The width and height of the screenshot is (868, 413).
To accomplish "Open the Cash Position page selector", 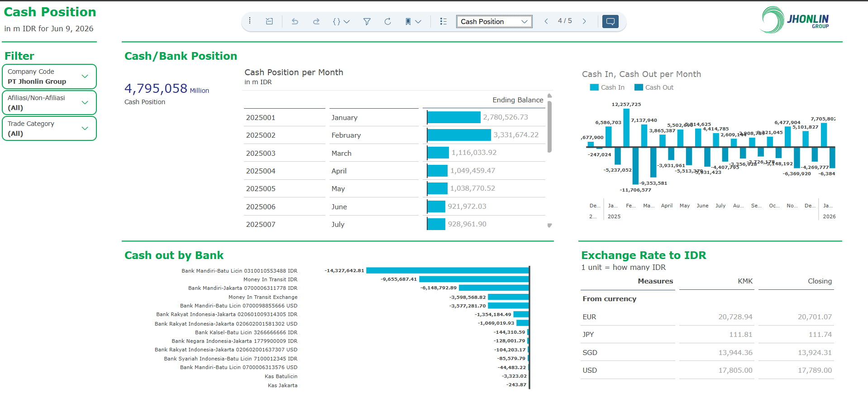I will pos(494,21).
